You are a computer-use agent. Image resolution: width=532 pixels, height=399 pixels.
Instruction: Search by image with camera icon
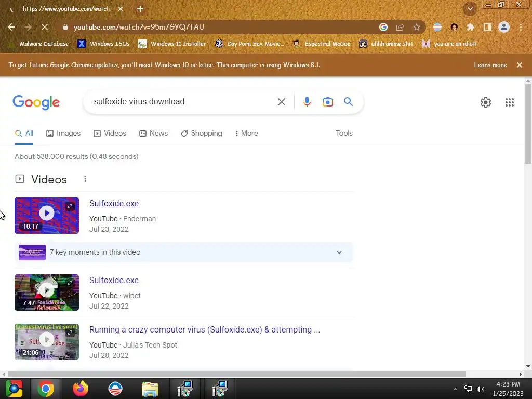tap(327, 102)
